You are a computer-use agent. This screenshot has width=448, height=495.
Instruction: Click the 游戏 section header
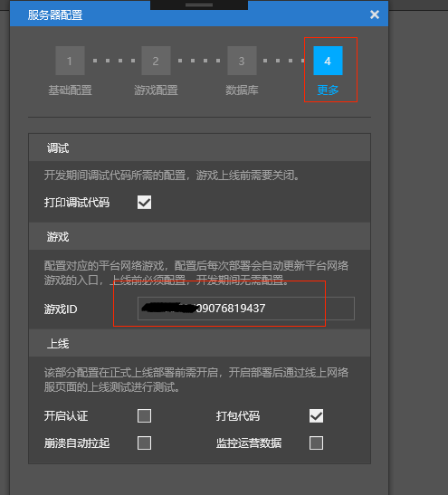click(199, 236)
